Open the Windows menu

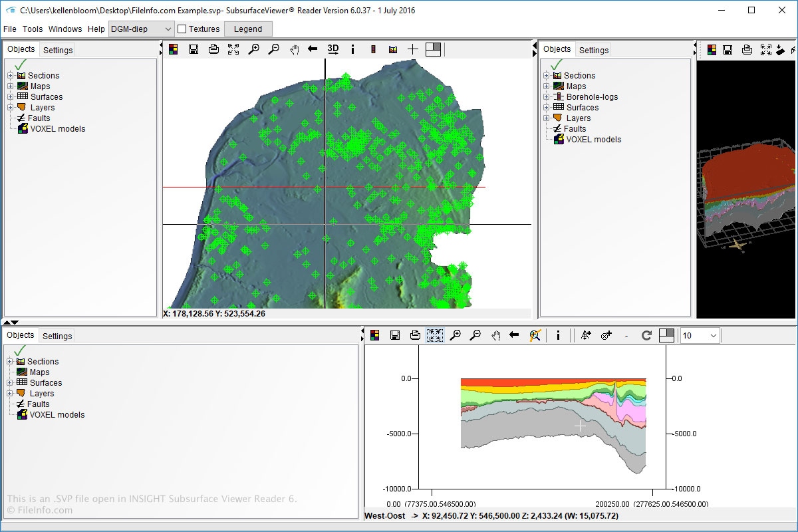pyautogui.click(x=65, y=29)
